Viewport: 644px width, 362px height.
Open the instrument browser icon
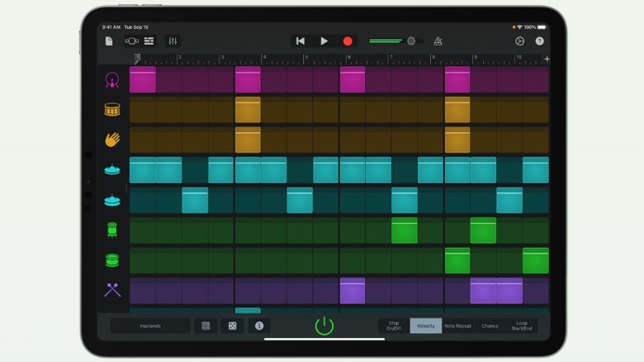(132, 41)
